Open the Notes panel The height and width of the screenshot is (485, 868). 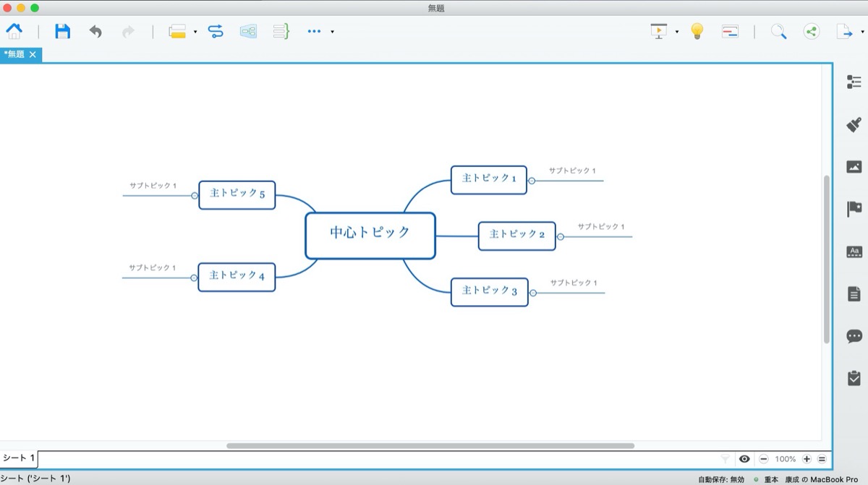pos(854,294)
